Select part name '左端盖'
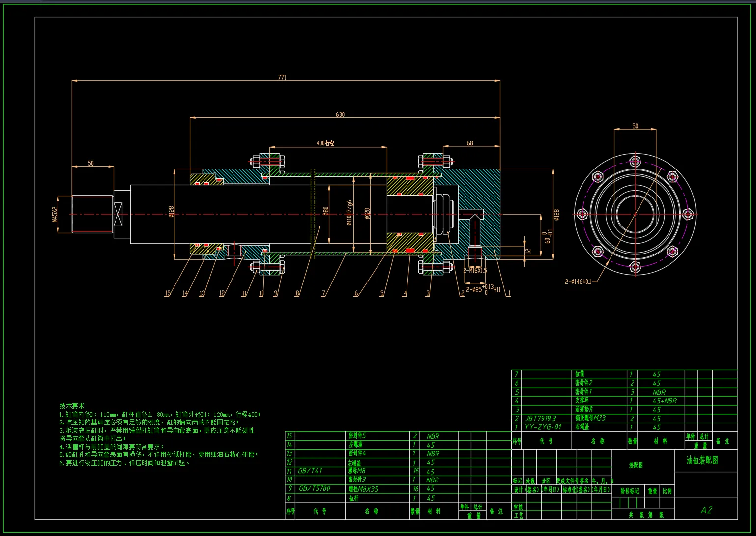756x536 pixels. pyautogui.click(x=354, y=463)
